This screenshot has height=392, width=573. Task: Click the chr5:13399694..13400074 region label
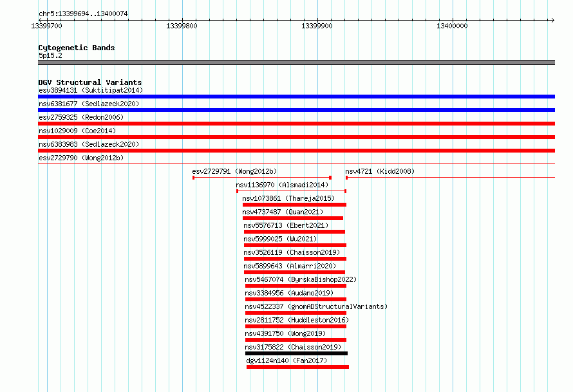(83, 14)
